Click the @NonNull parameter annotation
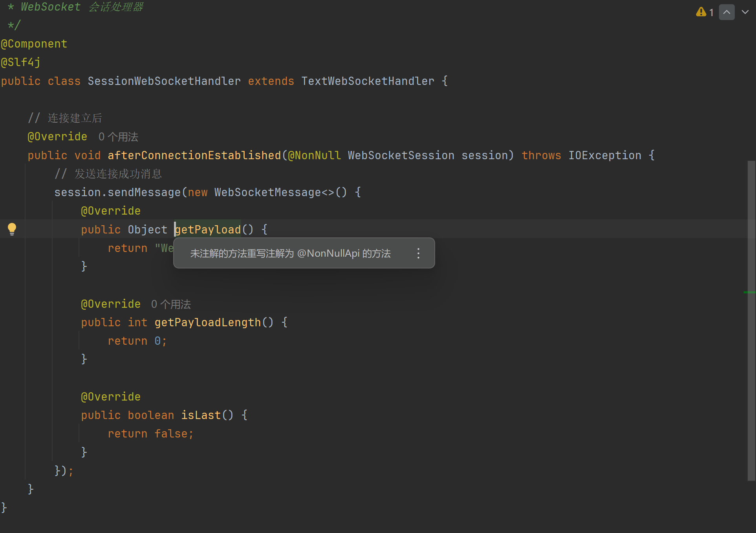This screenshot has height=533, width=756. pos(314,155)
